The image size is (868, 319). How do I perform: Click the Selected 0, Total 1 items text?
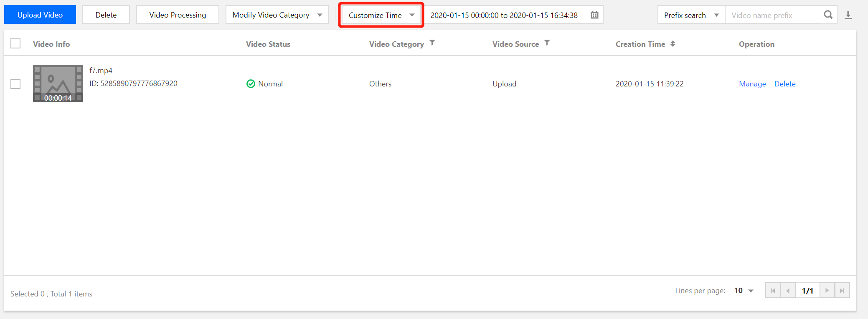51,294
